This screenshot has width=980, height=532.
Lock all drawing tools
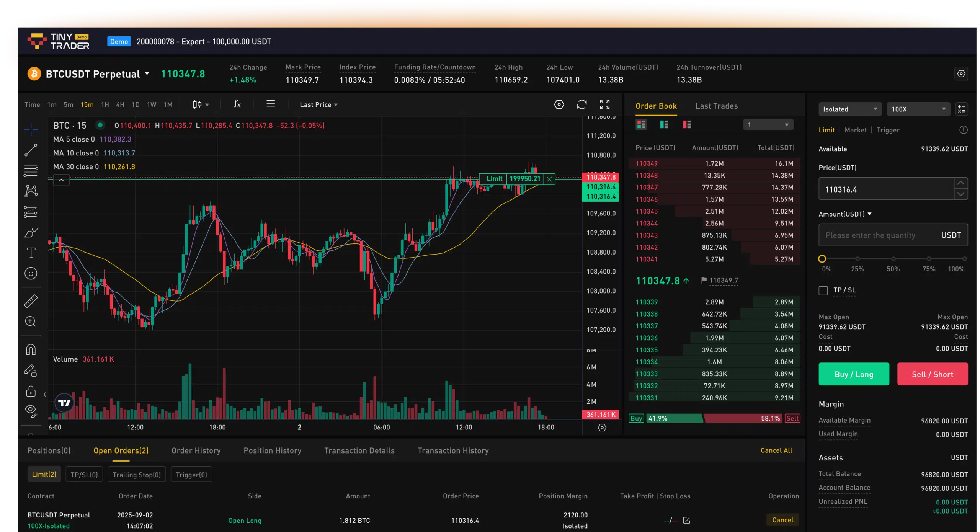coord(31,391)
